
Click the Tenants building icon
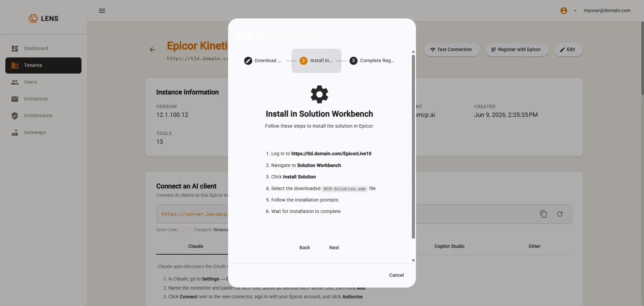click(x=15, y=65)
